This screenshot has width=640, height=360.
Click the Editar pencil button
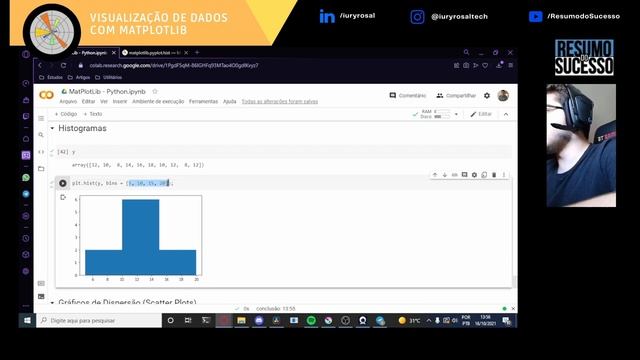coord(481,114)
